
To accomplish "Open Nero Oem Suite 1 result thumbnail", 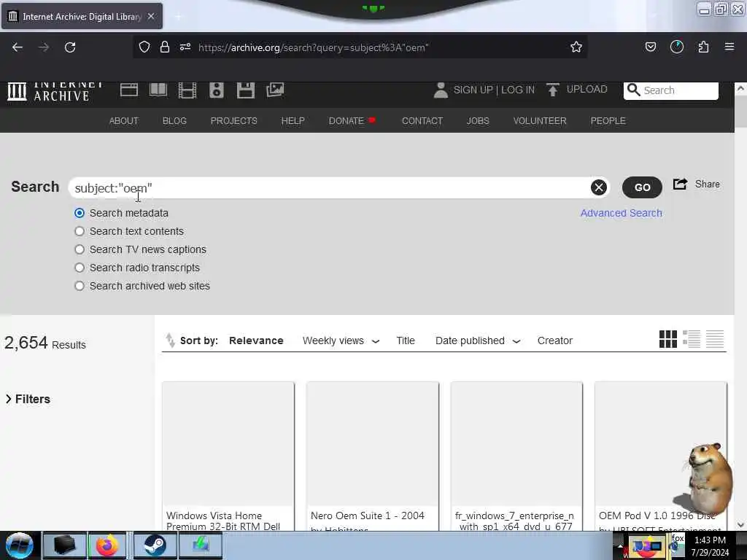I will tap(373, 443).
